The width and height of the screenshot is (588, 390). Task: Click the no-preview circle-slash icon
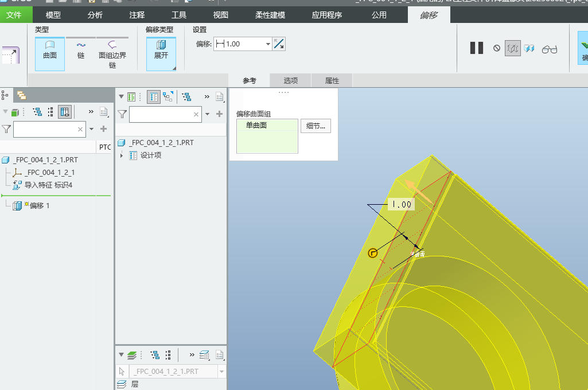pos(497,49)
